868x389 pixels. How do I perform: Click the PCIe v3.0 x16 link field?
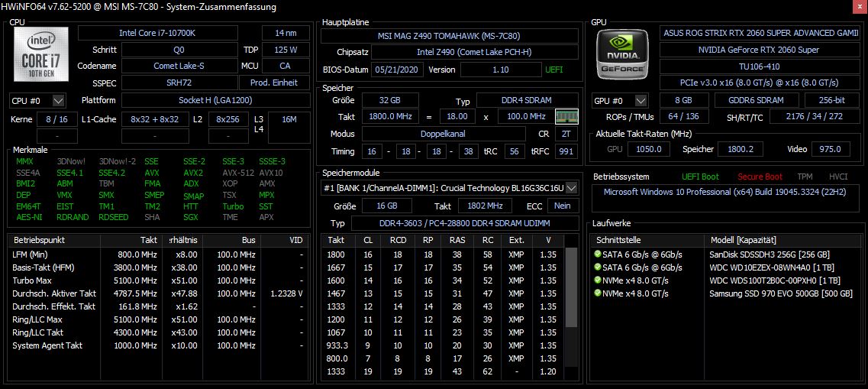(x=758, y=83)
